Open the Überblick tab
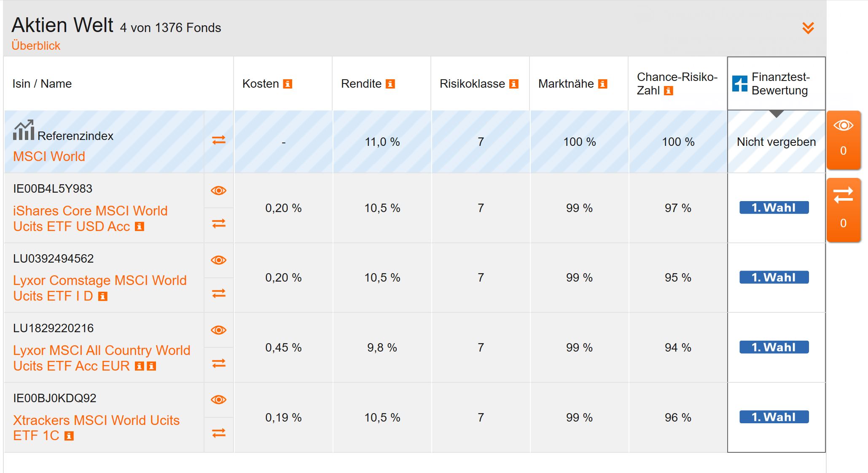 pos(36,46)
